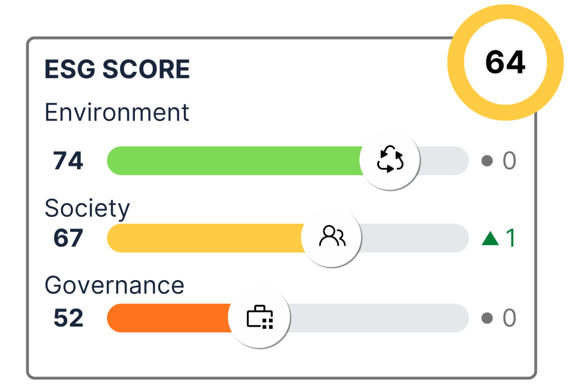Open the Governance category label
The width and height of the screenshot is (588, 388).
coord(114,285)
